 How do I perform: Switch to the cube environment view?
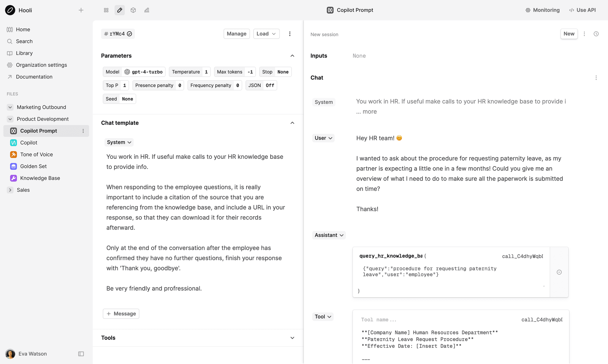click(133, 10)
